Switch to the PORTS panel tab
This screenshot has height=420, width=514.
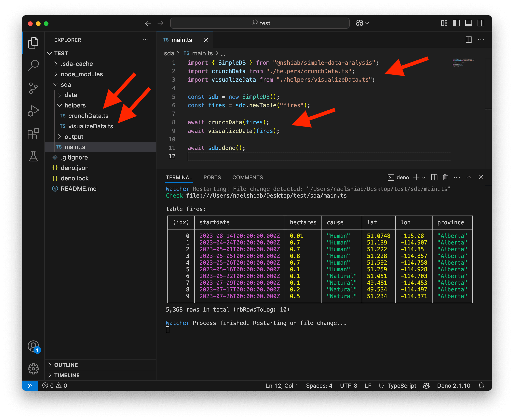tap(212, 177)
